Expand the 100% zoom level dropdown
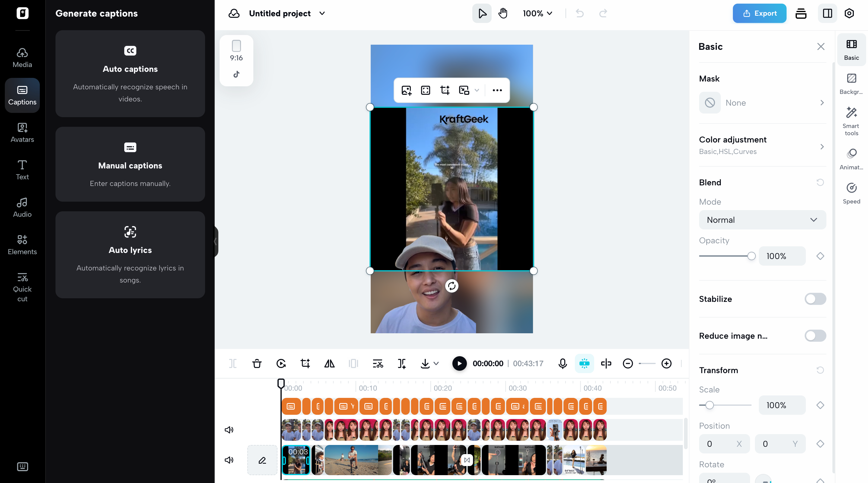The image size is (868, 483). click(537, 13)
